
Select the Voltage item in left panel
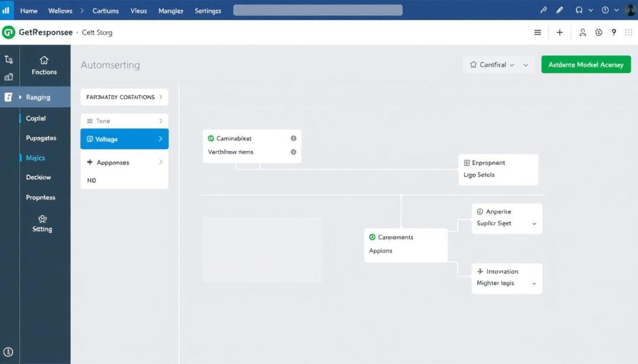(x=124, y=139)
